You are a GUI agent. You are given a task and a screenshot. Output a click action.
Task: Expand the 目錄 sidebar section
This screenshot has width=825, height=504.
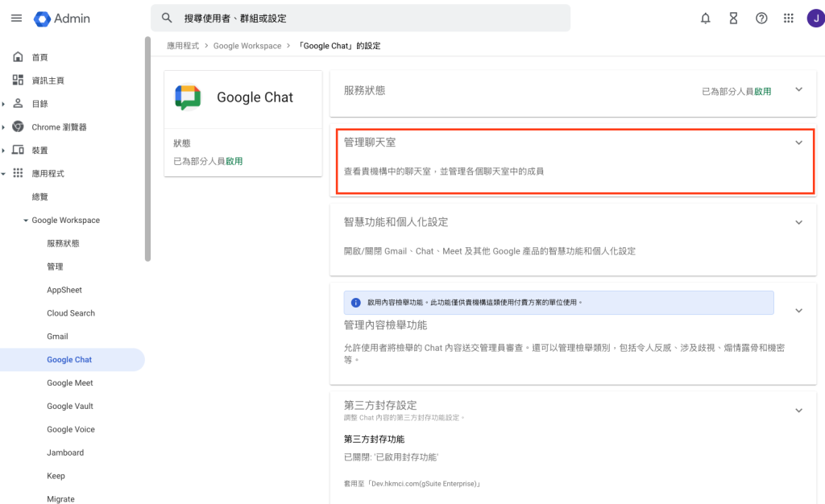click(x=3, y=104)
